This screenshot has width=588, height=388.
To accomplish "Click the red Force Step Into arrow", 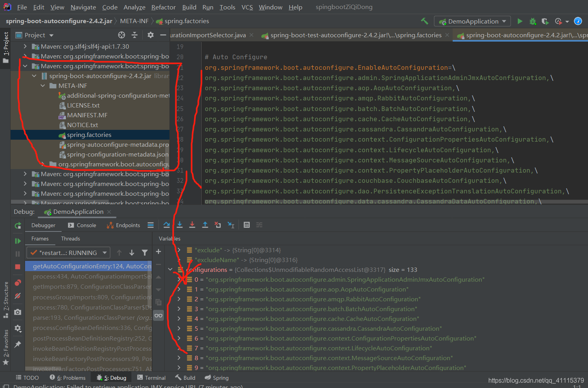I will [x=192, y=225].
